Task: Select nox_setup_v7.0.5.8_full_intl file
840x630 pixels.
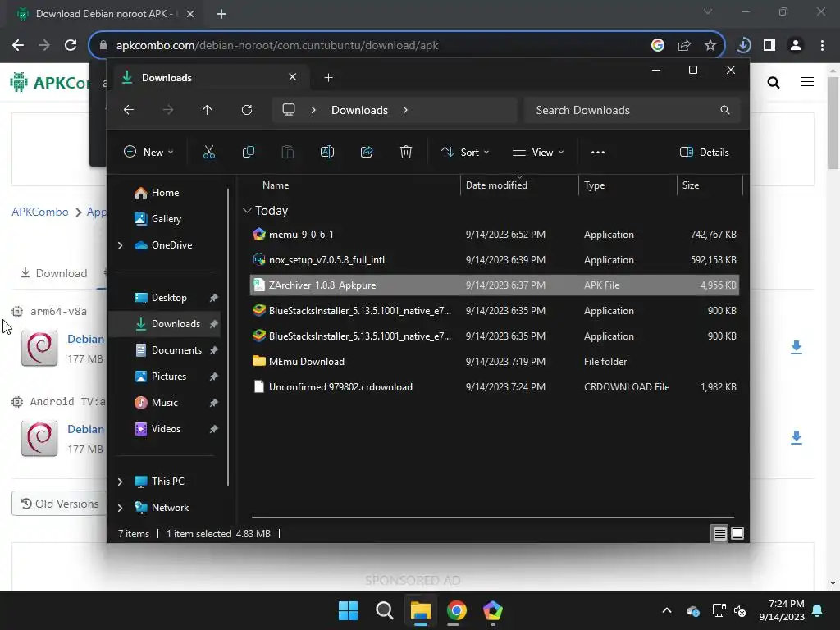Action: click(x=495, y=260)
